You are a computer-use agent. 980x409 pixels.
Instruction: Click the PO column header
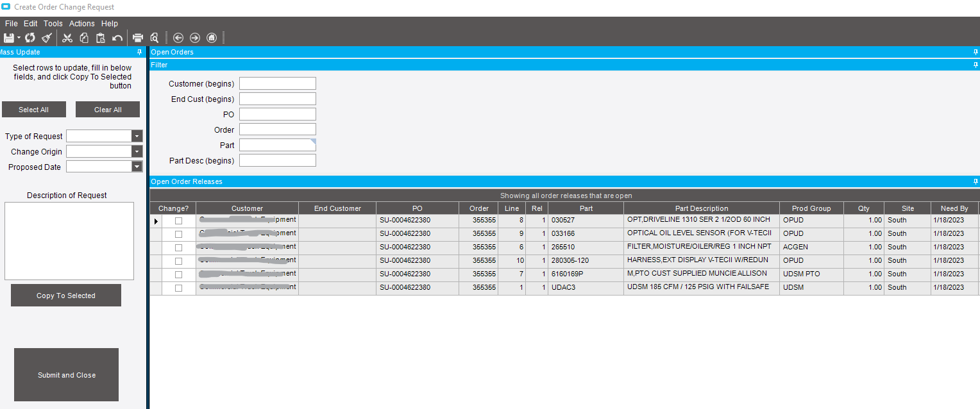pyautogui.click(x=418, y=208)
